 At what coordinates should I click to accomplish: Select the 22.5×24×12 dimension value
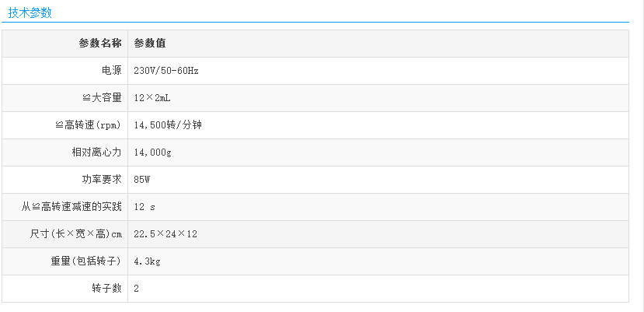pyautogui.click(x=165, y=234)
